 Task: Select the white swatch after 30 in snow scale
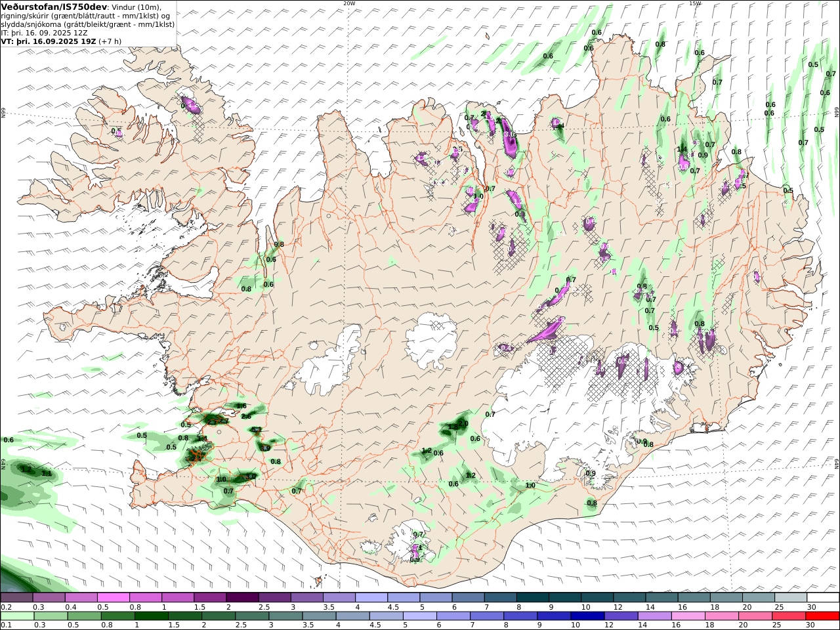[x=823, y=598]
